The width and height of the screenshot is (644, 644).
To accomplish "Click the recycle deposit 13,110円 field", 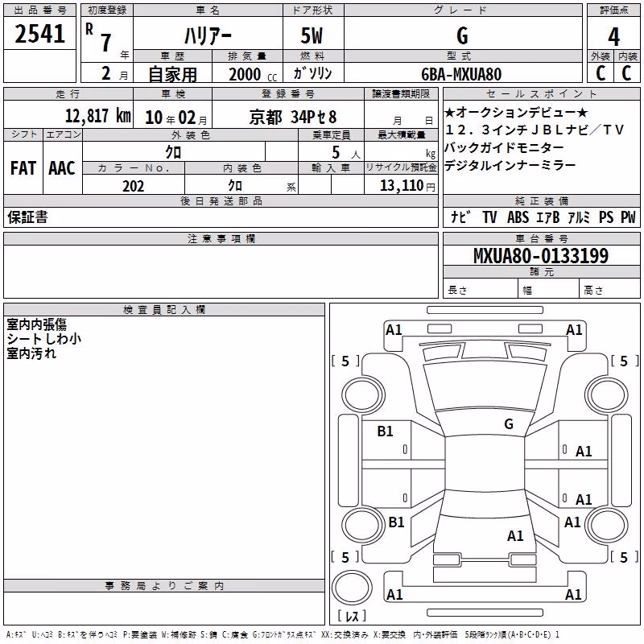I will pos(401,185).
